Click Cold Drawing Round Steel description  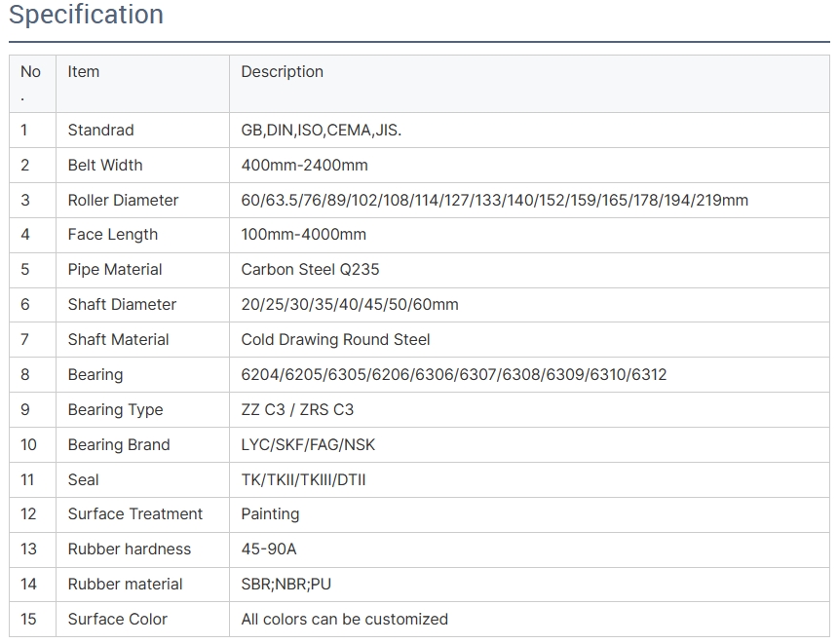tap(335, 340)
